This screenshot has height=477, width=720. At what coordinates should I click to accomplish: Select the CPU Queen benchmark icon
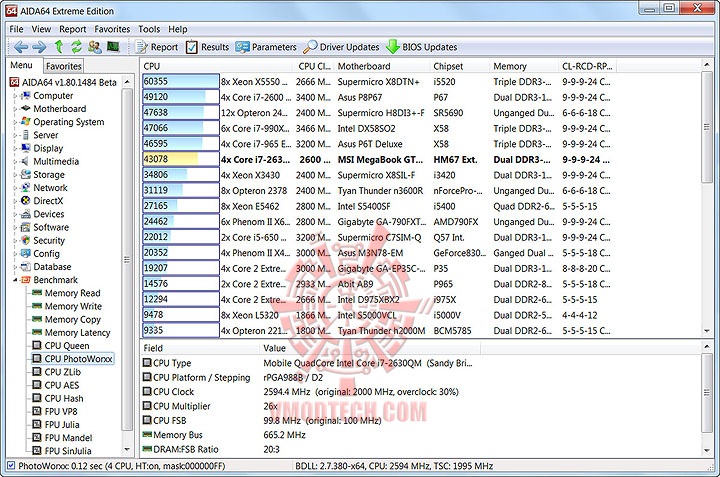[x=37, y=346]
